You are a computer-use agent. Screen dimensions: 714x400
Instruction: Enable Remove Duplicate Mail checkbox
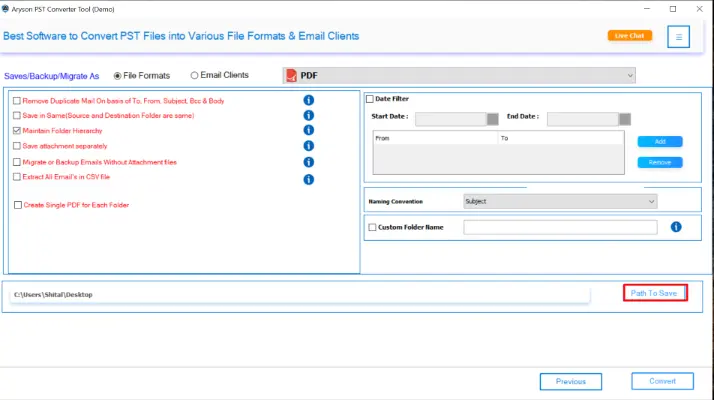pyautogui.click(x=17, y=101)
